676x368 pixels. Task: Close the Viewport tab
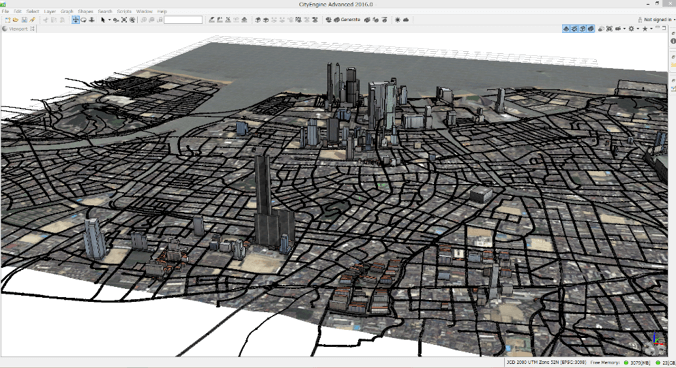[32, 29]
